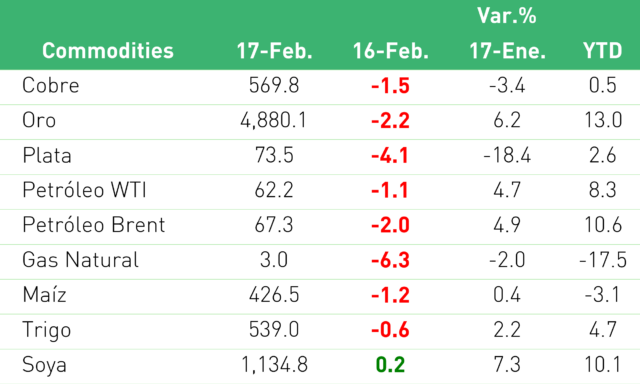
Task: Click the Commodities column header
Action: click(x=108, y=51)
